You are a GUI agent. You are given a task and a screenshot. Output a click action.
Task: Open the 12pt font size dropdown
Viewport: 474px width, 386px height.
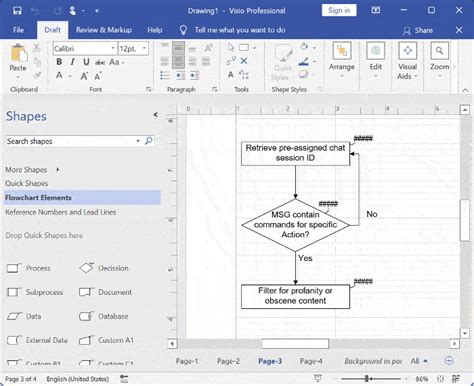144,49
